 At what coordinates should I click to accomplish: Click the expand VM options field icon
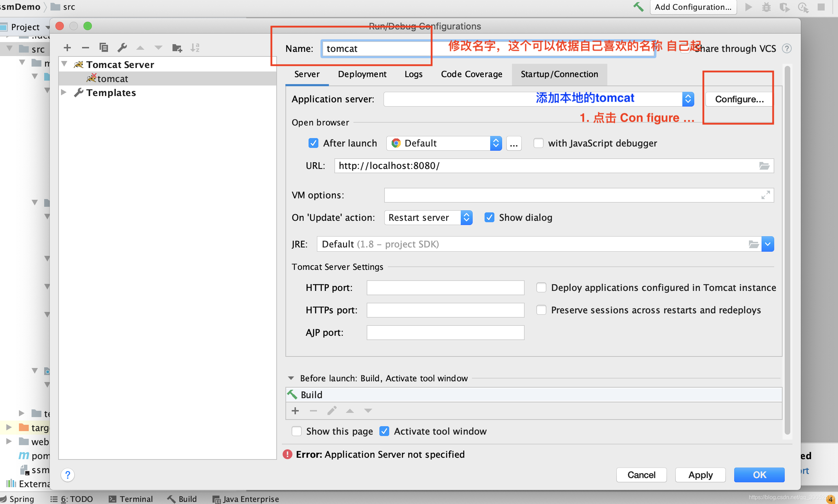click(x=765, y=195)
